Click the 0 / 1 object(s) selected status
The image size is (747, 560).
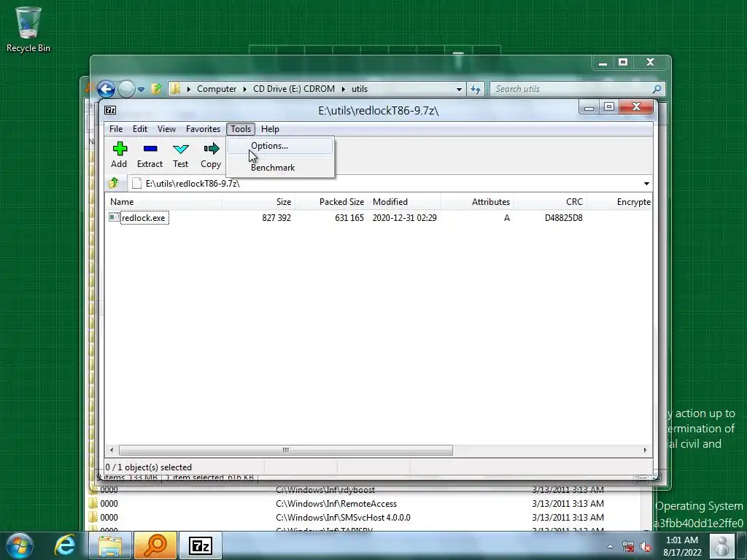(149, 467)
